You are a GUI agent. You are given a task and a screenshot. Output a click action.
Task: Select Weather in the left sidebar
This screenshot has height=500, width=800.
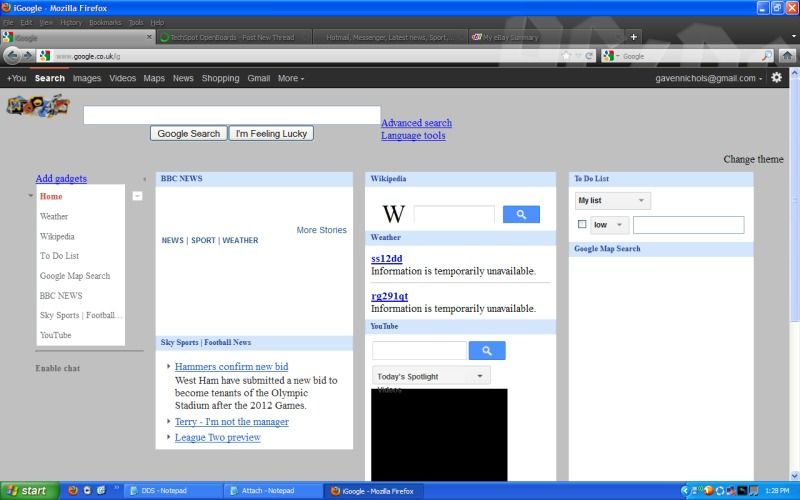(x=54, y=216)
